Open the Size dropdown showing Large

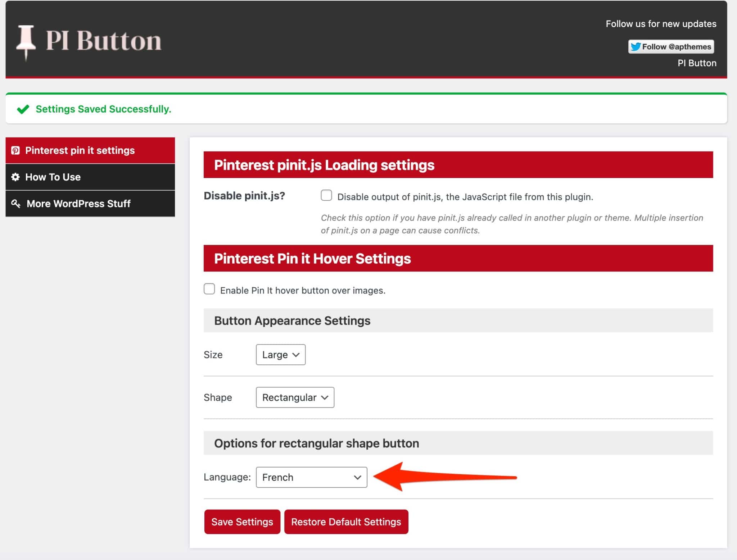(x=281, y=355)
